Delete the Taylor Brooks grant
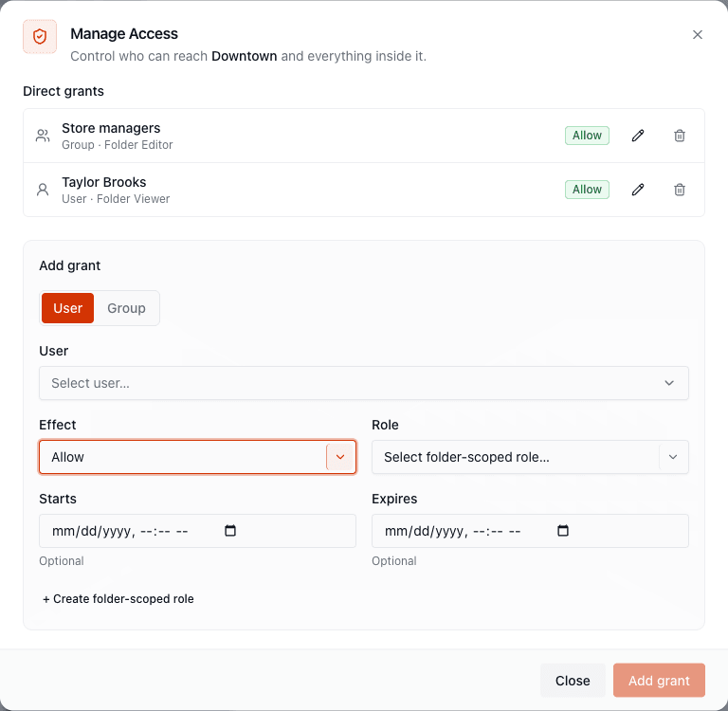728x711 pixels. coord(680,190)
